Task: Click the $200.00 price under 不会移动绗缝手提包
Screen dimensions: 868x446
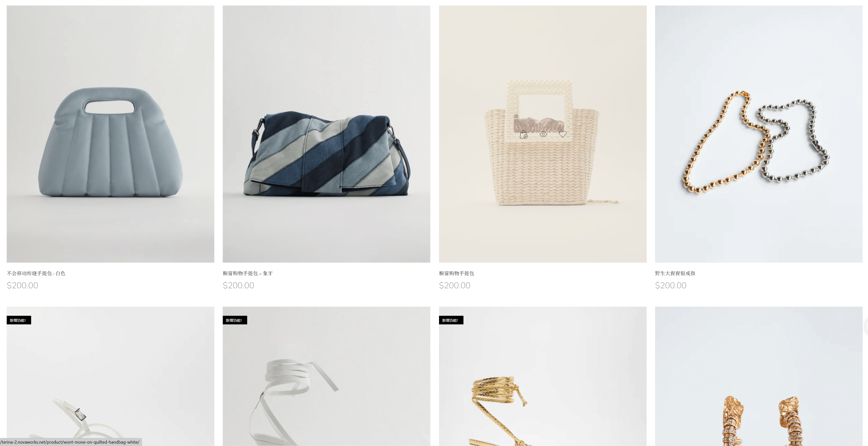Action: (22, 285)
